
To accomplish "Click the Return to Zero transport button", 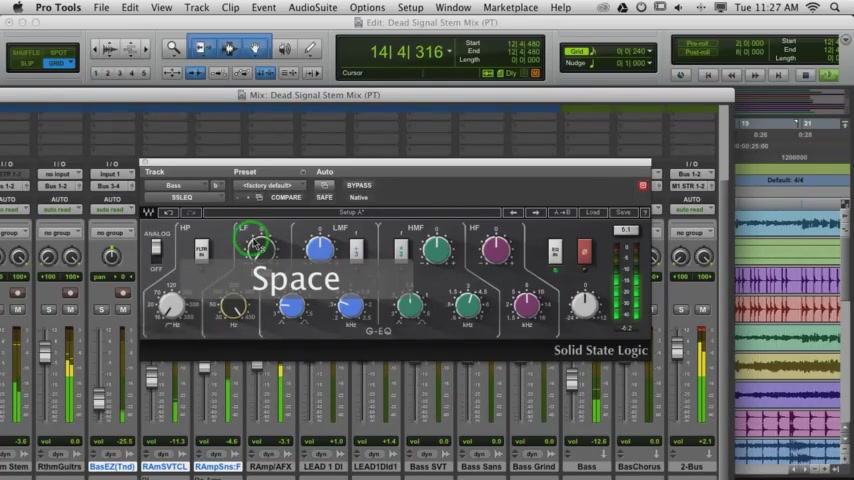I will pyautogui.click(x=708, y=75).
